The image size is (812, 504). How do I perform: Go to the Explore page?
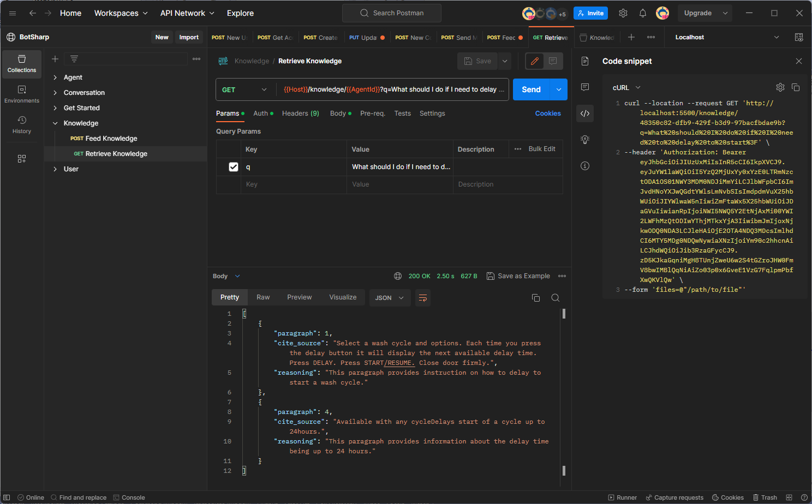(240, 13)
